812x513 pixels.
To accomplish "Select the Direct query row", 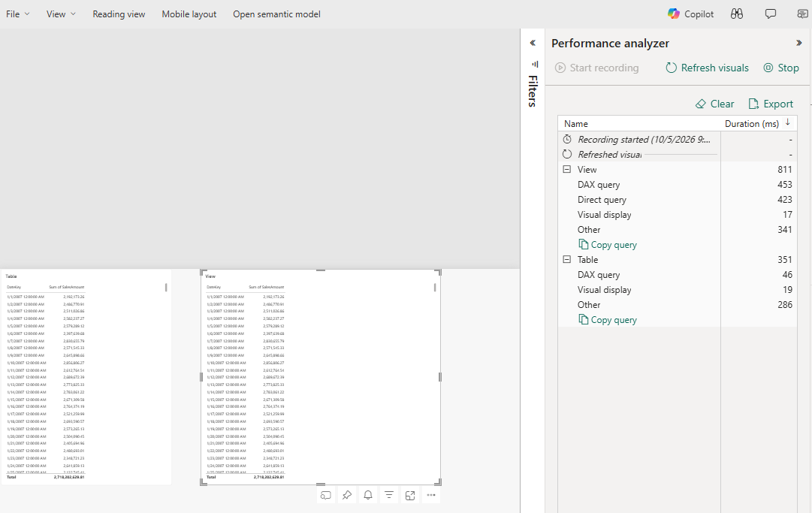I will click(x=678, y=200).
